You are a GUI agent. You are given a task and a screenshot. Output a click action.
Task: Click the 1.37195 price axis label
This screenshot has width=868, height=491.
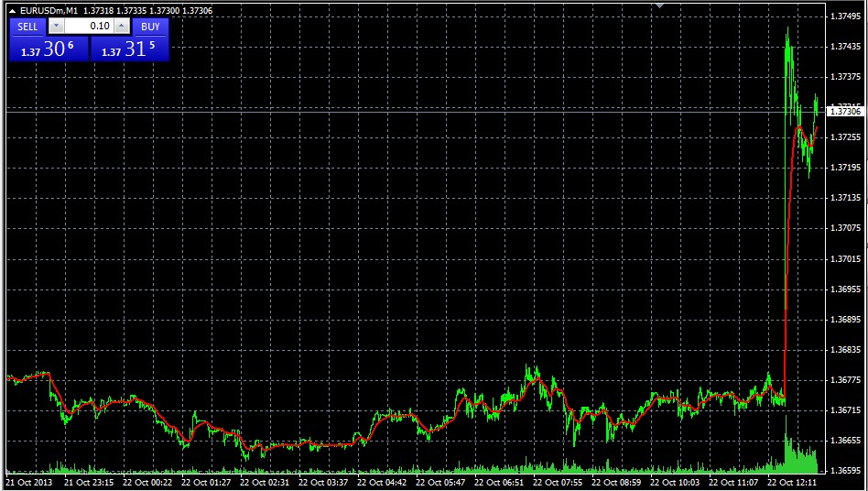[x=845, y=168]
